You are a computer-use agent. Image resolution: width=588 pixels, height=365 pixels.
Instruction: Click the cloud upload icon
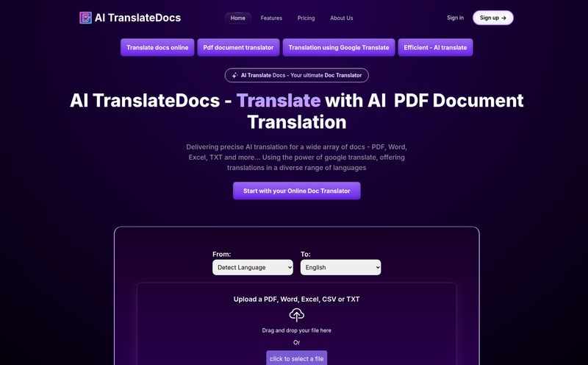pos(297,315)
